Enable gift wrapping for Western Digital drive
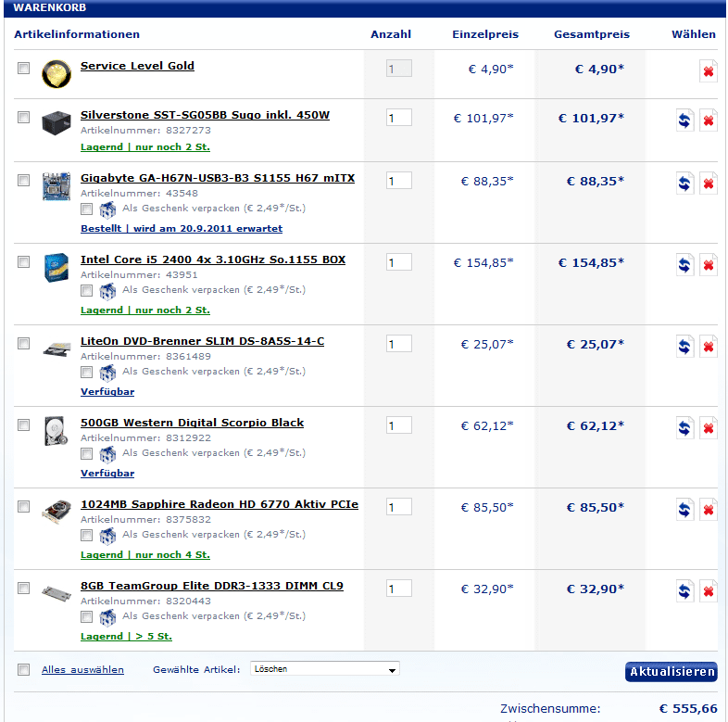Image resolution: width=728 pixels, height=722 pixels. point(86,453)
